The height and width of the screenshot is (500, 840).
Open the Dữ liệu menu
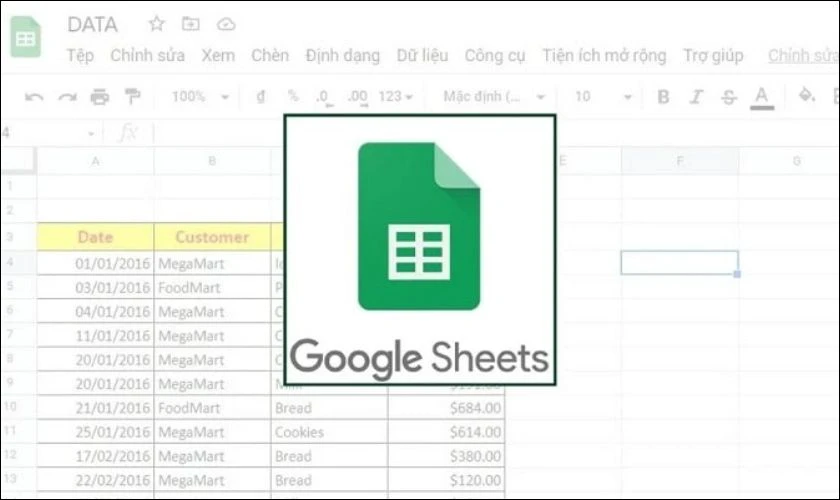point(423,55)
